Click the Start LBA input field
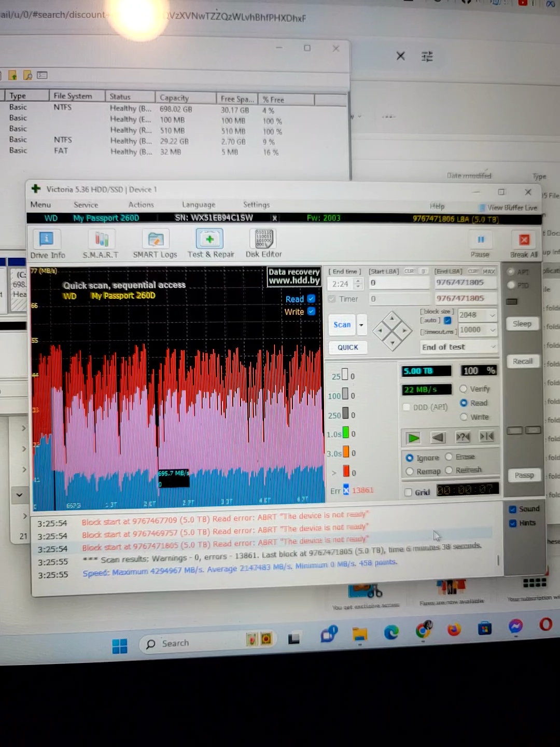Viewport: 560px width, 747px height. click(399, 283)
